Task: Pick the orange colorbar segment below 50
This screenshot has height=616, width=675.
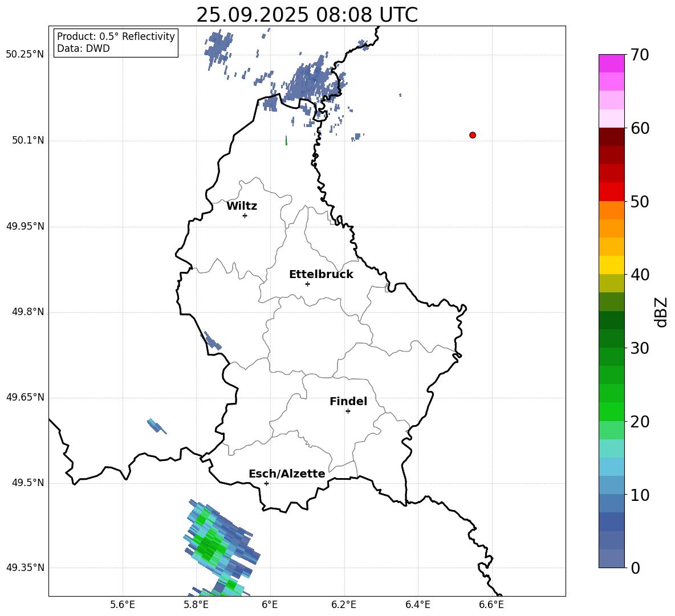Action: click(612, 210)
